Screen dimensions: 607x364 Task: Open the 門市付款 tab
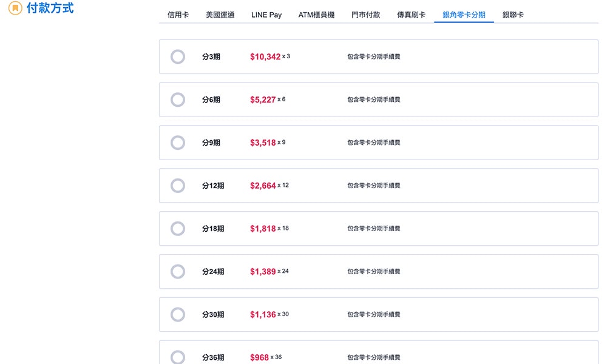(366, 15)
